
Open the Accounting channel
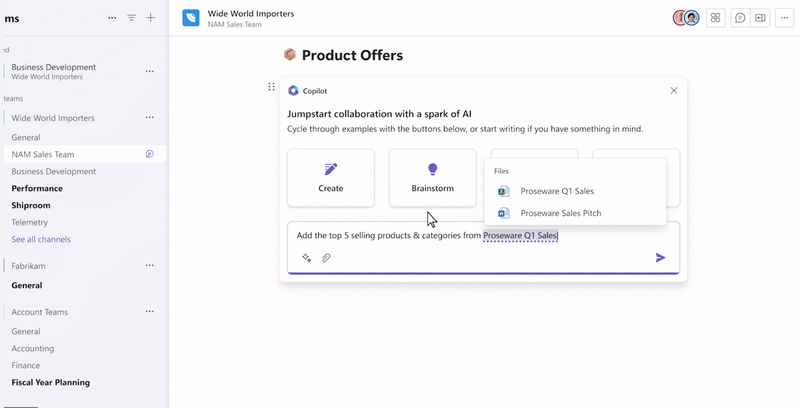[x=33, y=348]
